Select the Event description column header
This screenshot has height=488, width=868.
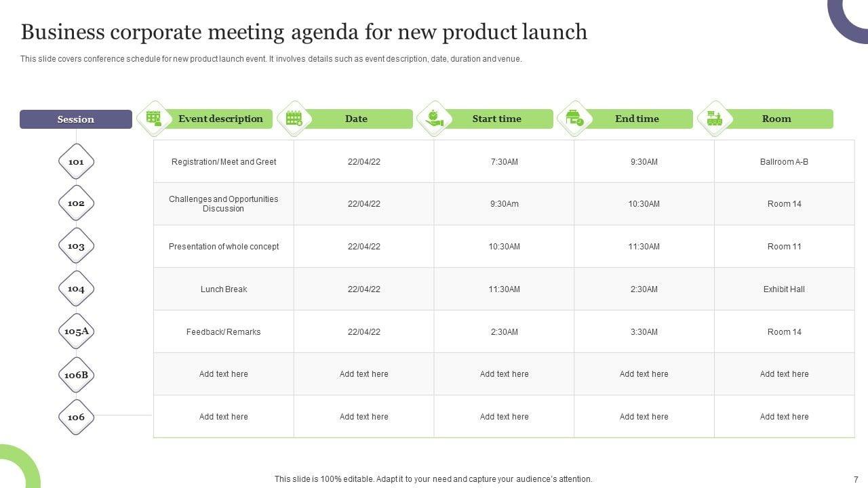click(x=220, y=119)
